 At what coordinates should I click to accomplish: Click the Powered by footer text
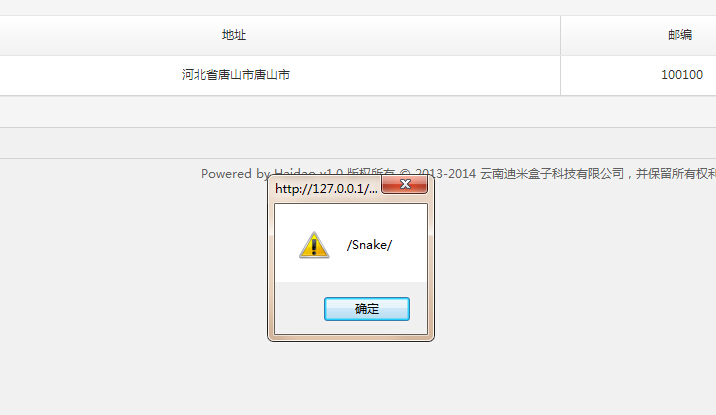click(236, 174)
